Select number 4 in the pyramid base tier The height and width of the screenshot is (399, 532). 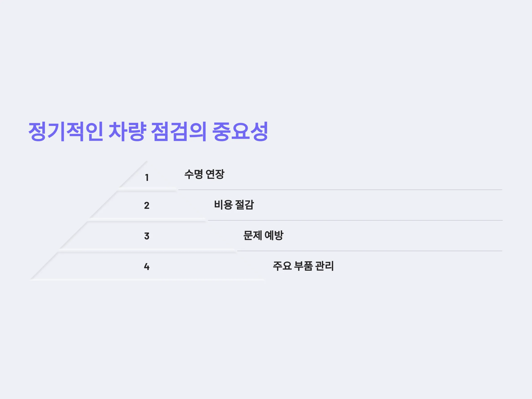point(147,266)
